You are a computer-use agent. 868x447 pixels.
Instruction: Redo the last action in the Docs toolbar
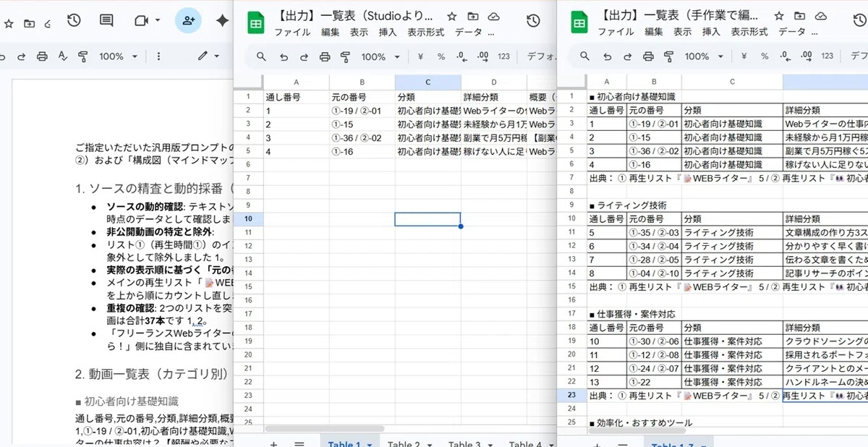click(22, 56)
